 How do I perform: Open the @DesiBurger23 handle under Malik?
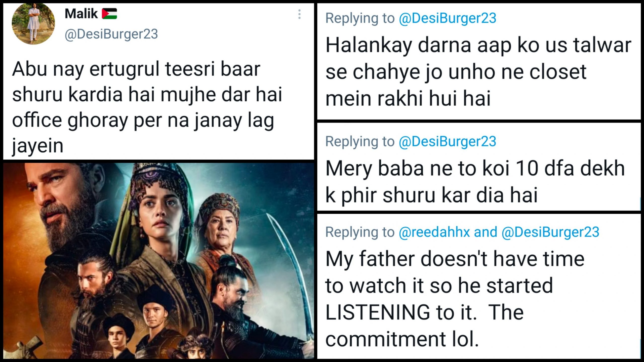click(111, 34)
